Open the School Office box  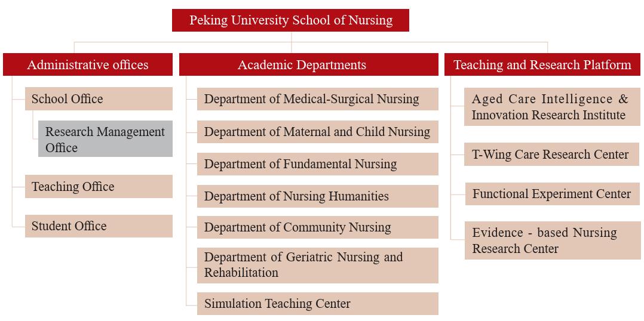[99, 99]
